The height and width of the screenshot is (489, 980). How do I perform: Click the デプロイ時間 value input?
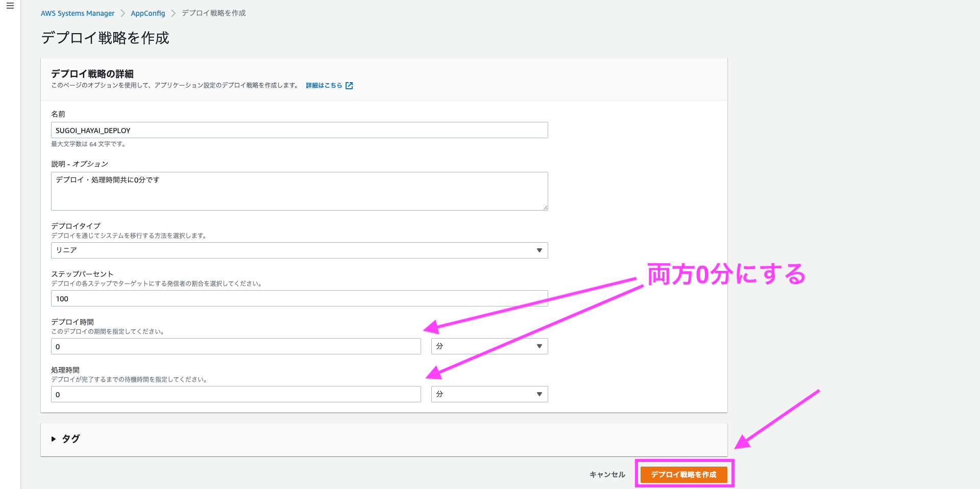point(236,346)
